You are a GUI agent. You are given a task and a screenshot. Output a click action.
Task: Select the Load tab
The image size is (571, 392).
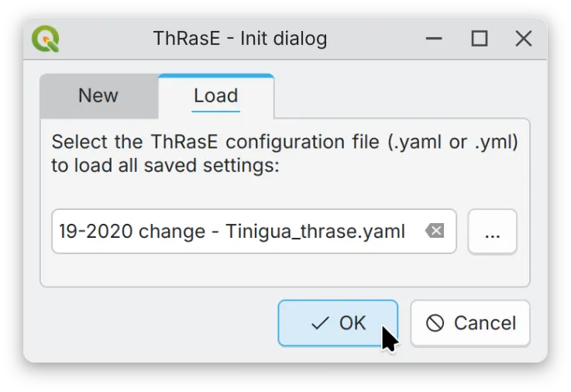tap(215, 96)
